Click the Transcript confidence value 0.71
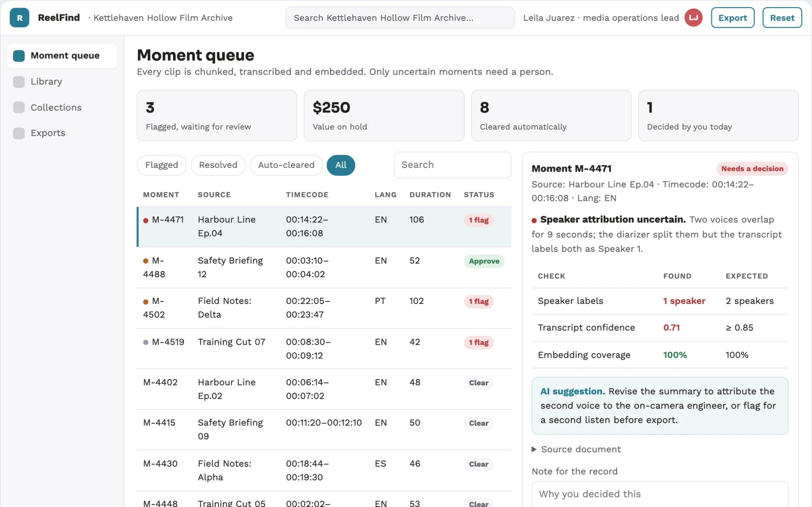This screenshot has width=812, height=507. (671, 328)
